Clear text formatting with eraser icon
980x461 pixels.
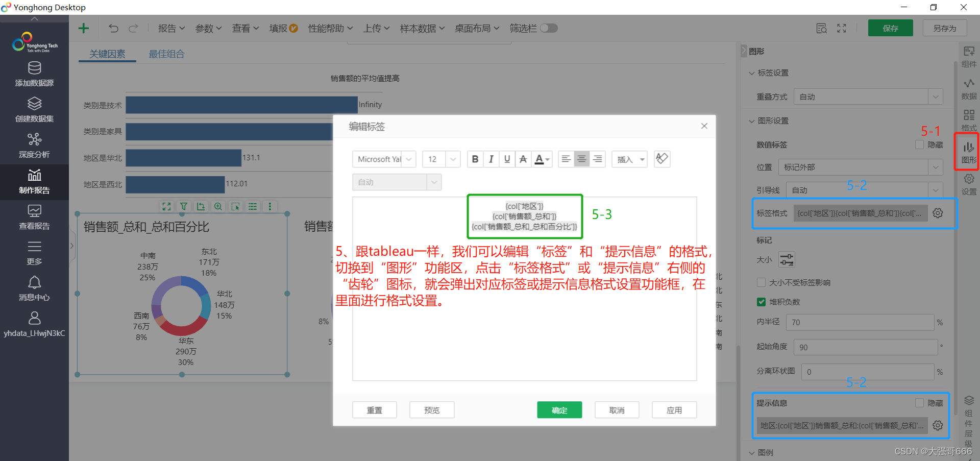(662, 159)
